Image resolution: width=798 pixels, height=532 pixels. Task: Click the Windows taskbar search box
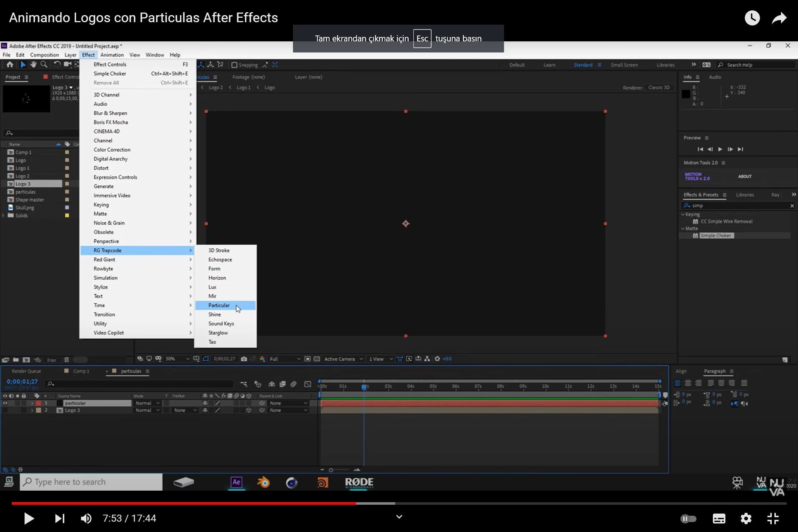point(91,482)
